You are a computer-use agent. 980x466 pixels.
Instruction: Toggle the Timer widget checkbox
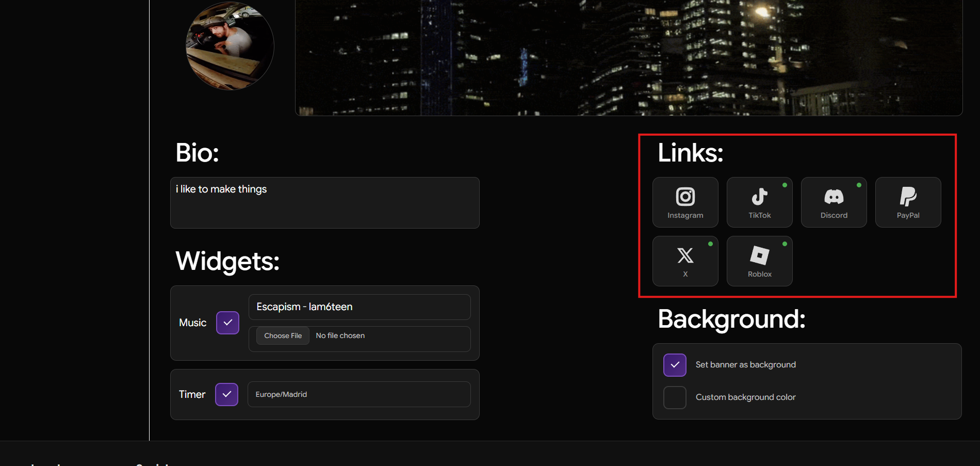coord(226,394)
